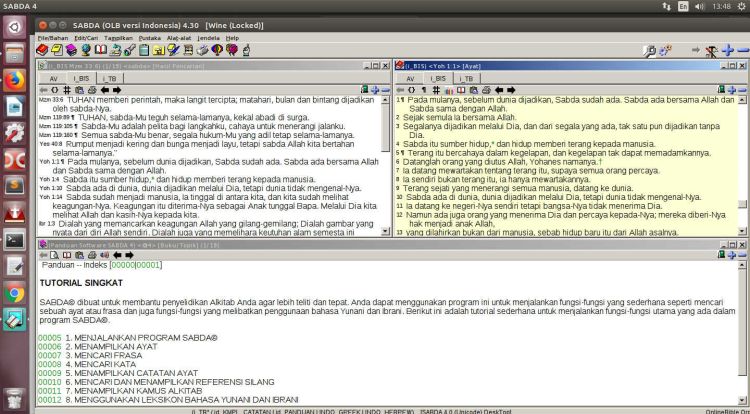Click the search results pane scrollbar down arrow

[x=386, y=231]
